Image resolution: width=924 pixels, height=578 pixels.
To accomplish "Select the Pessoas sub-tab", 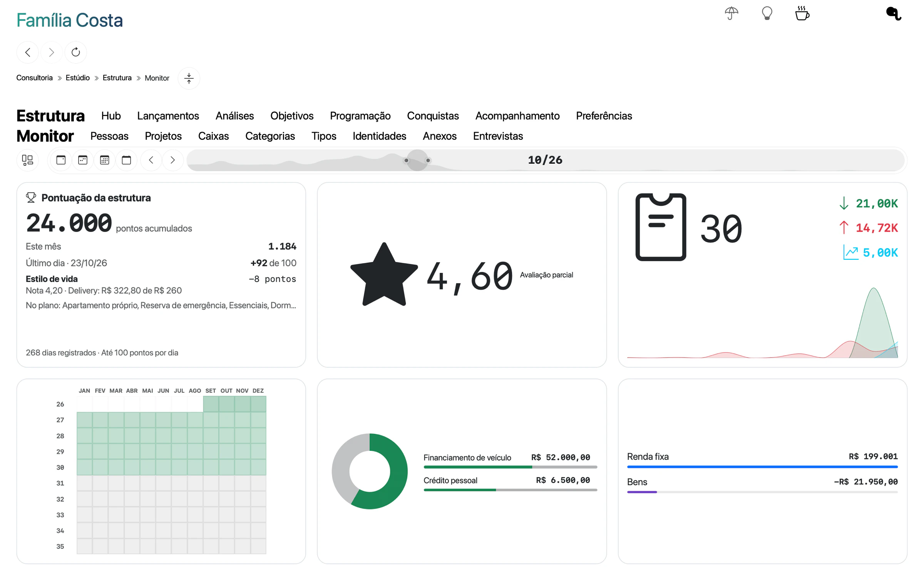I will [109, 136].
